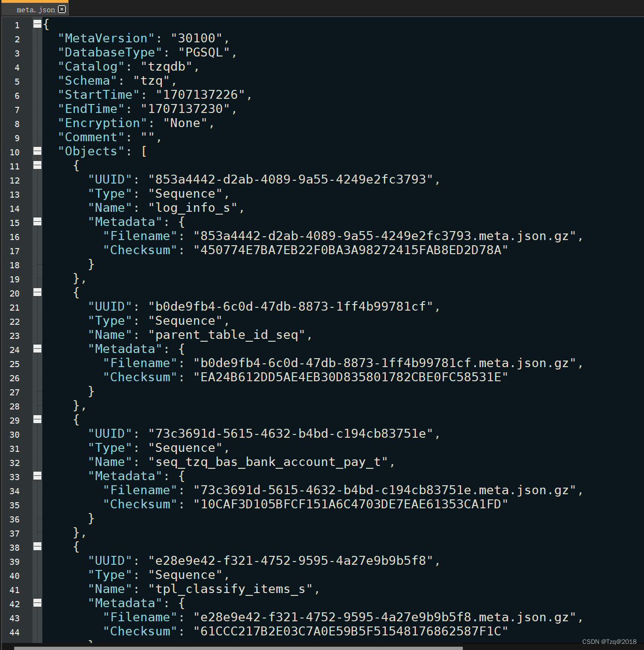Click UUID value "e28e9e42-f321-4752-9595-4a27e9b9b5f8" on line 39

[291, 561]
